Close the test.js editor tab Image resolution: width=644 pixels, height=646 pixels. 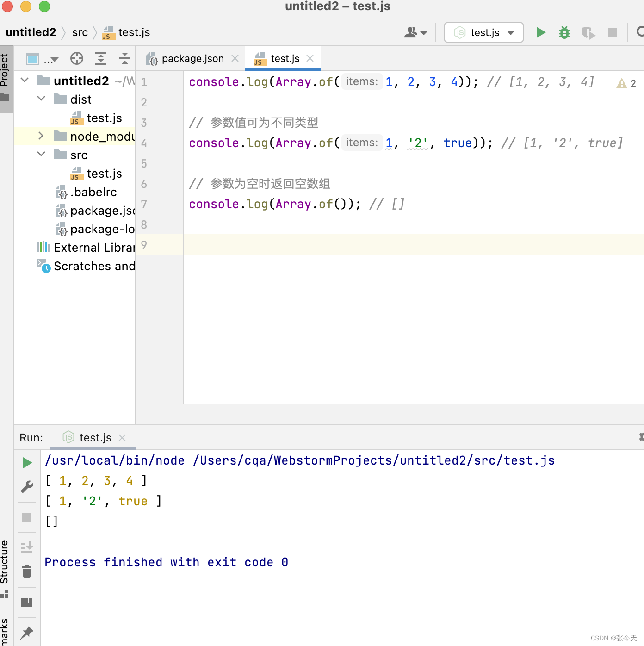[x=310, y=58]
